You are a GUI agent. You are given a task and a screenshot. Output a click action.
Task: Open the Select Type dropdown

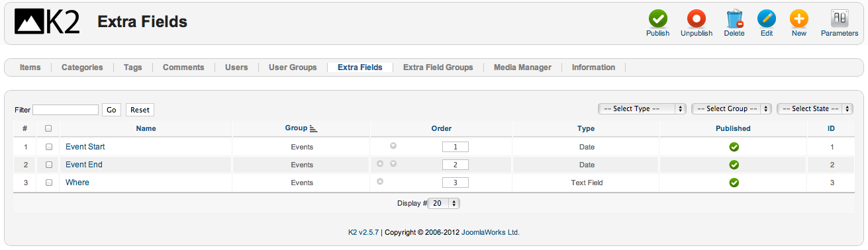[x=642, y=108]
